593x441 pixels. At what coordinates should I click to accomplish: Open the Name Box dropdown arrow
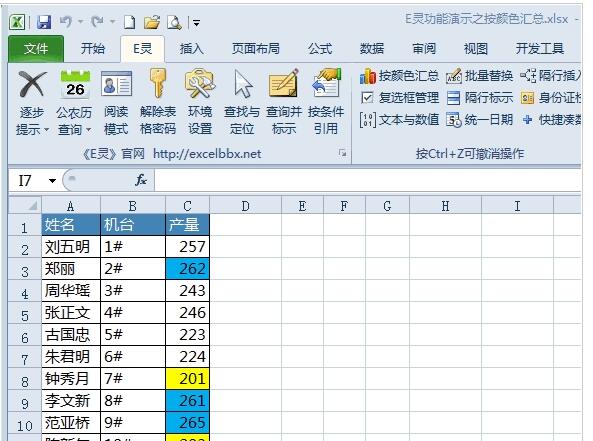(53, 180)
